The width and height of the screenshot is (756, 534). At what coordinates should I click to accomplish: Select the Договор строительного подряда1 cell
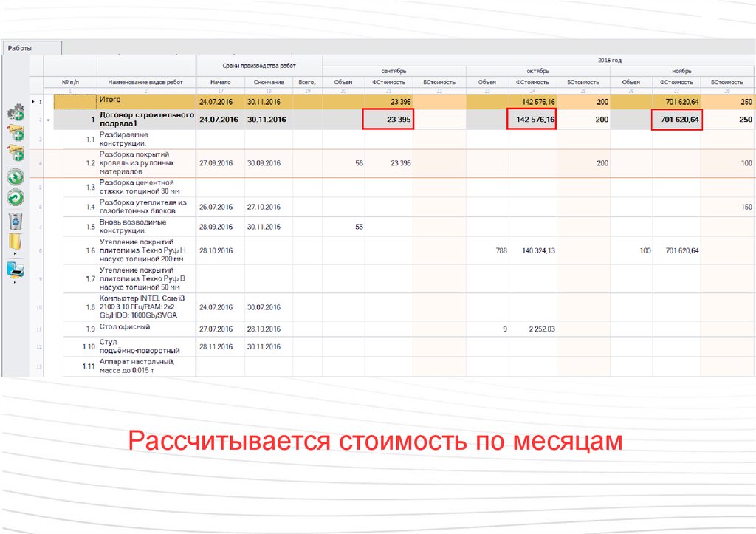click(146, 119)
